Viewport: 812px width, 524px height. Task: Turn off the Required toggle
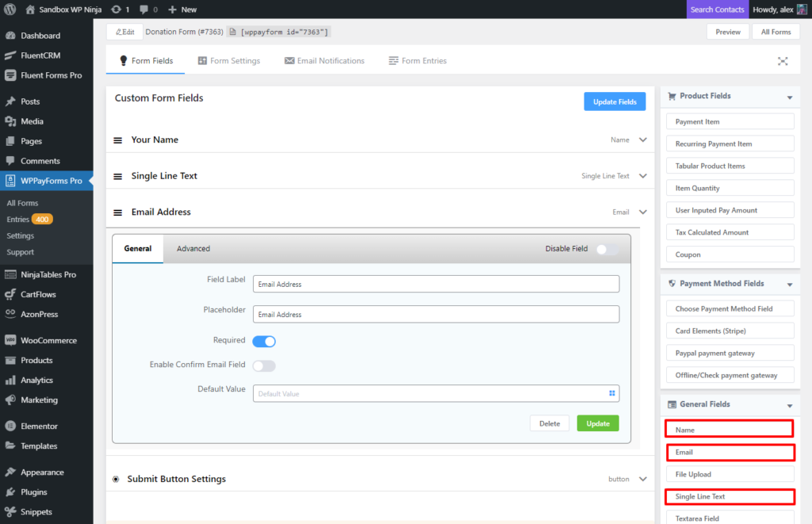[264, 342]
